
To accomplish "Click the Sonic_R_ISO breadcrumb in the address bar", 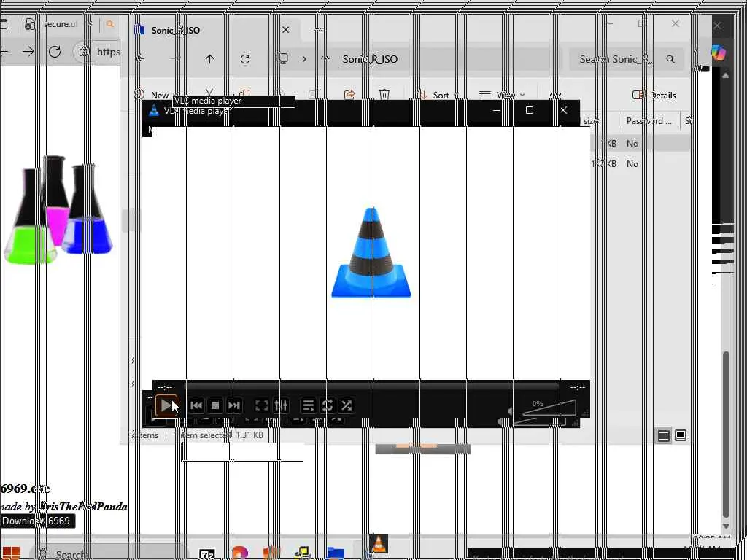I will click(x=370, y=59).
